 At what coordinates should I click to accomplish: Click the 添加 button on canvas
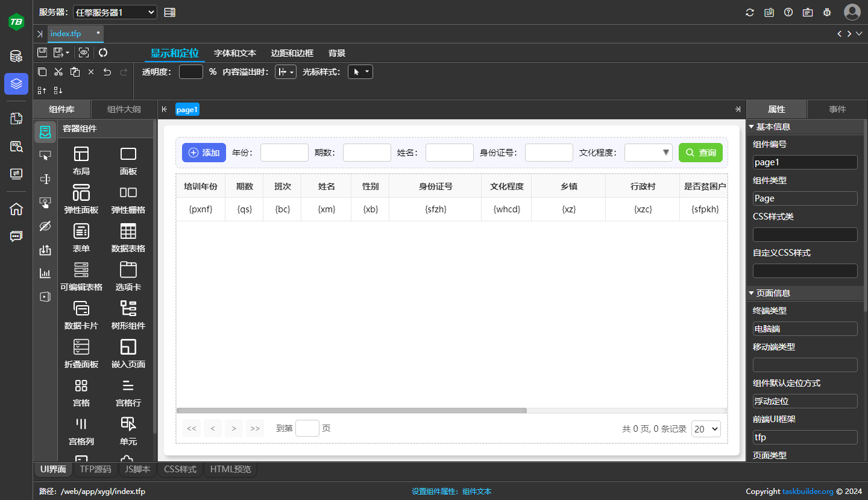pos(204,153)
